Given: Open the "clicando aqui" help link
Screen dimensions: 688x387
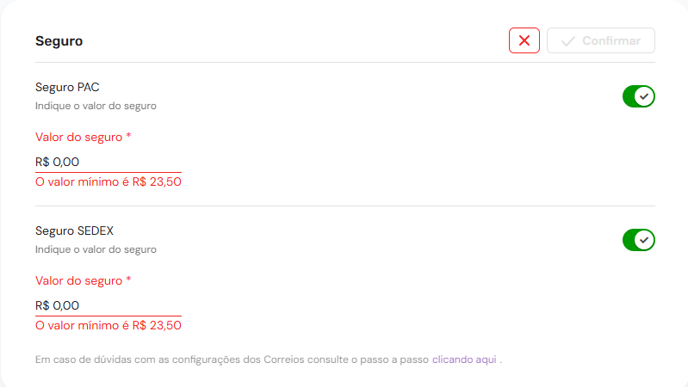Looking at the screenshot, I should [464, 359].
